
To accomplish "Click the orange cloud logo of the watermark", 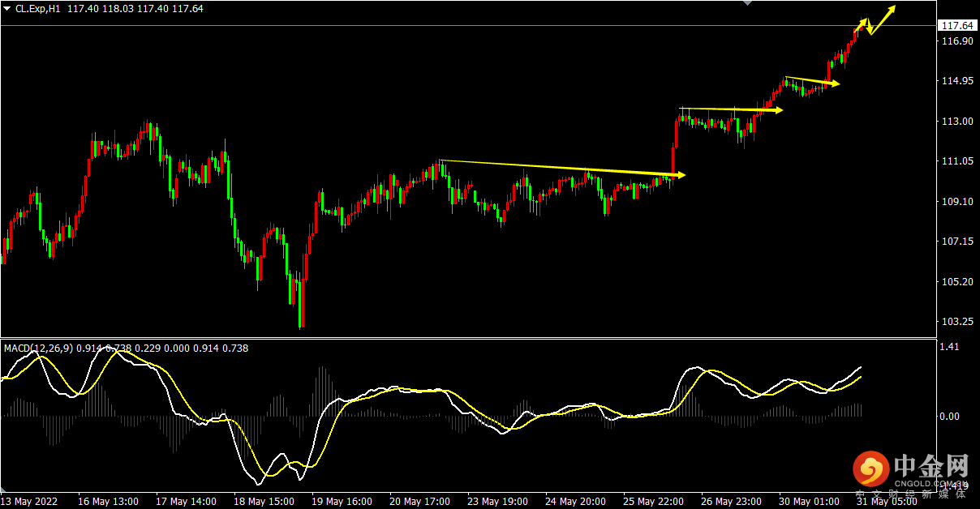I will click(871, 468).
